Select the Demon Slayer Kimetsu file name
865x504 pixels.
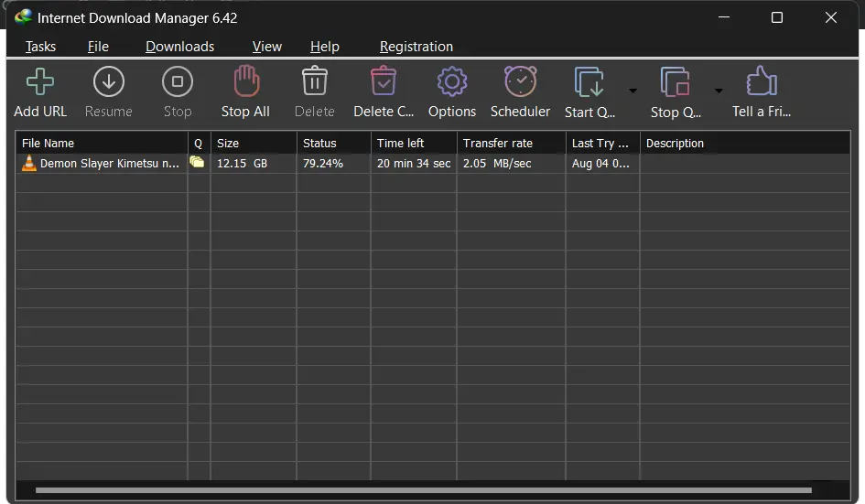[x=109, y=164]
